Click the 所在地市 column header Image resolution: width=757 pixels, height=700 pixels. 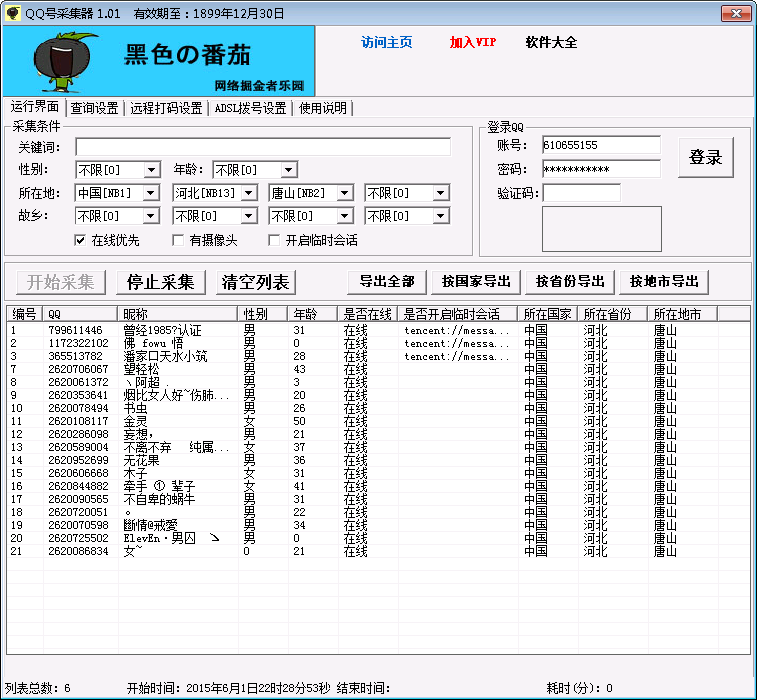683,314
